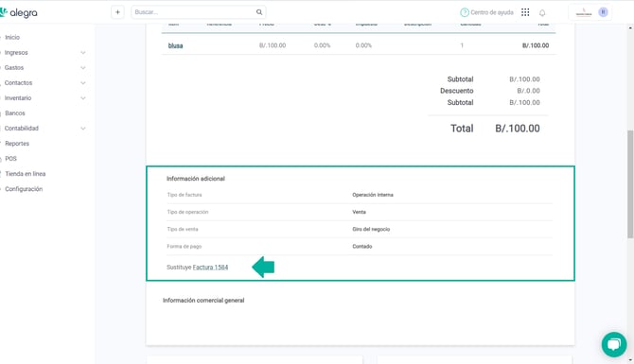Open the blusa item link

point(175,45)
